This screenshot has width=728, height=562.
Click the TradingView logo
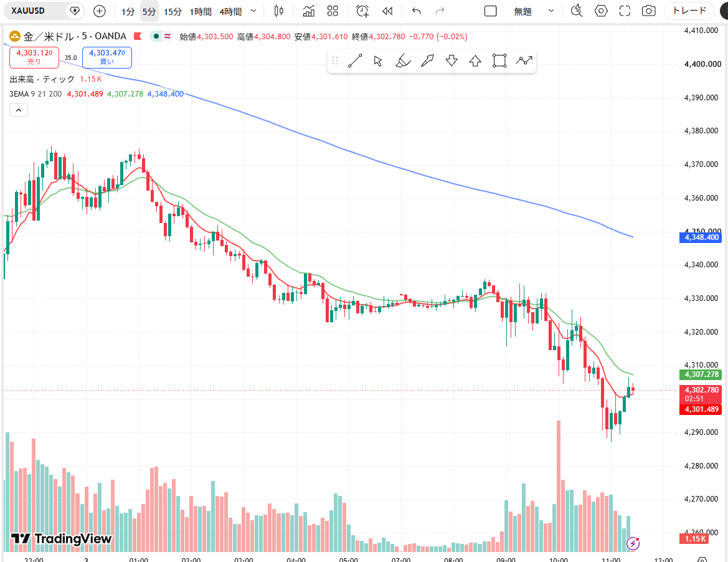(x=61, y=539)
